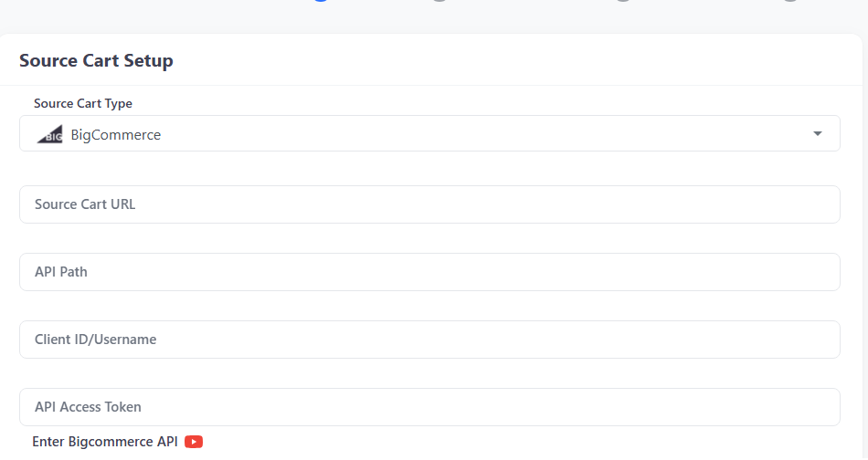Focus the Source Cart URL input field
Image resolution: width=868 pixels, height=460 pixels.
[x=429, y=204]
